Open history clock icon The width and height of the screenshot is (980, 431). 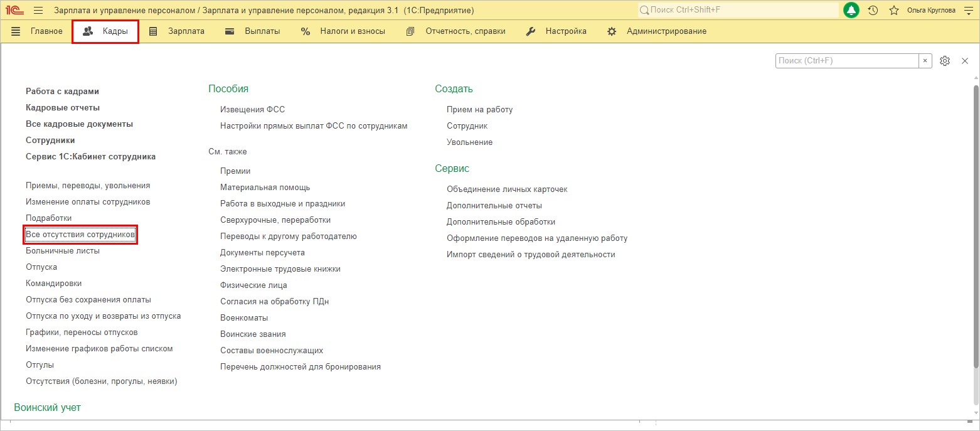(x=873, y=11)
